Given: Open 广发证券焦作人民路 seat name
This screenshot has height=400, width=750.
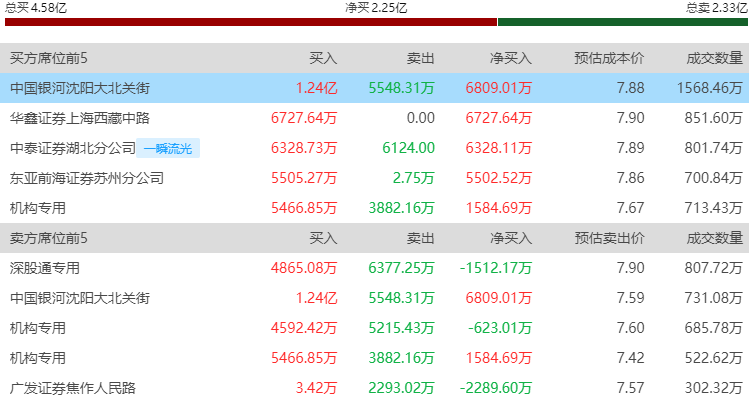Looking at the screenshot, I should (x=73, y=388).
